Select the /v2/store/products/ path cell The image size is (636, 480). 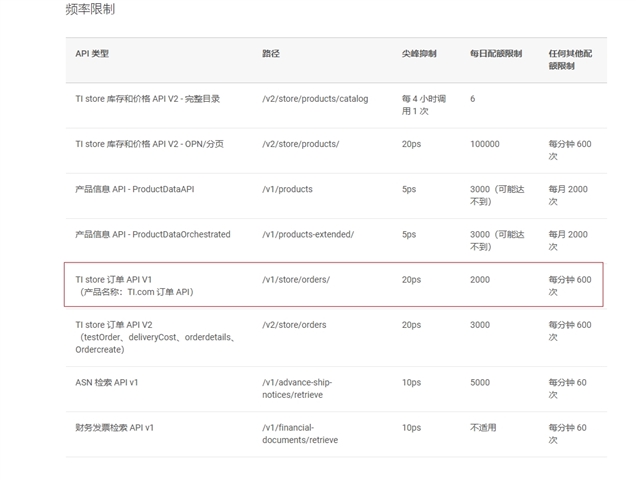pyautogui.click(x=301, y=144)
